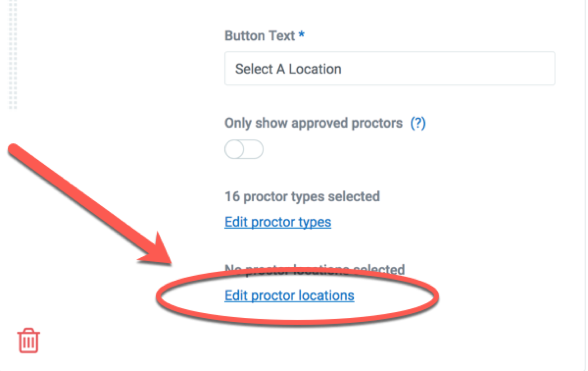The width and height of the screenshot is (588, 371).
Task: Grab the dotted drag handle grip
Action: click(x=13, y=54)
